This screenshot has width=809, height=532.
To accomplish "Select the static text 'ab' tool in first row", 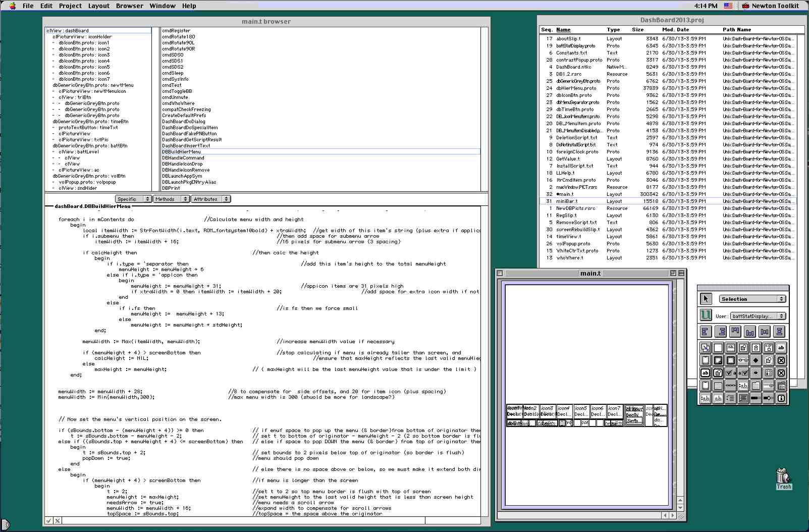I will coord(781,348).
